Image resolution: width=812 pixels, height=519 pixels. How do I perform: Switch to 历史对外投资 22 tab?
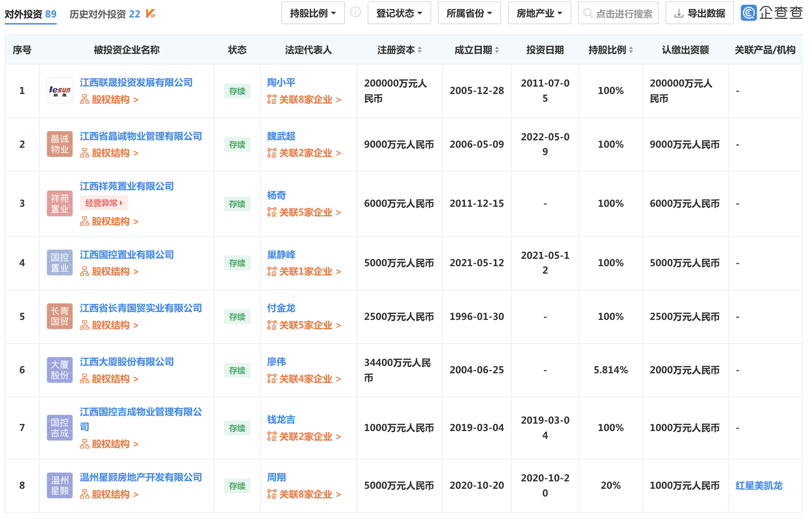[105, 14]
